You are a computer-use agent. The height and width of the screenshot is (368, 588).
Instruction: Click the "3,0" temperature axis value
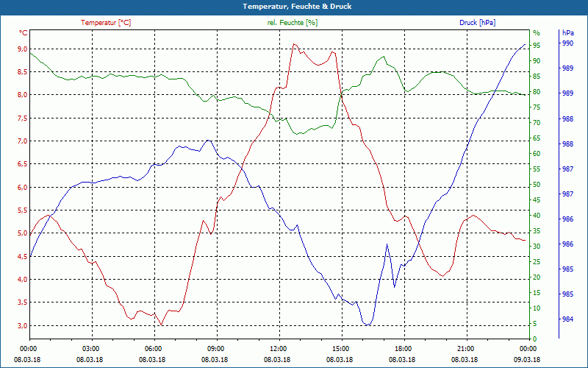click(23, 325)
